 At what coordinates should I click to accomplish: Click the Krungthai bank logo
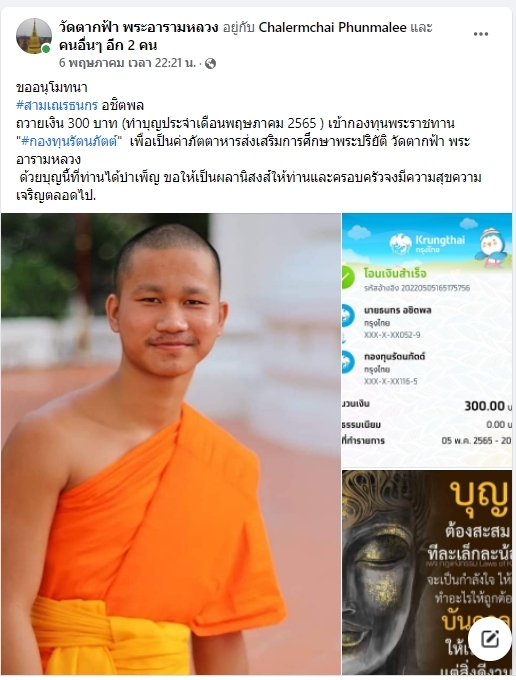coord(427,244)
